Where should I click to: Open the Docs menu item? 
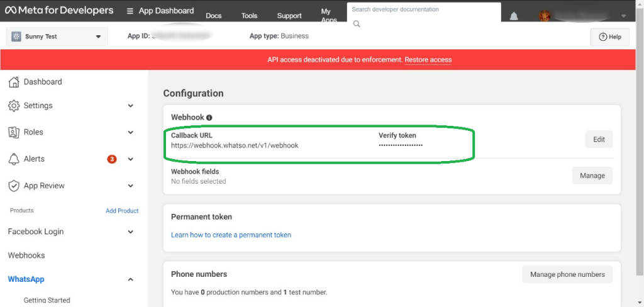(x=214, y=16)
